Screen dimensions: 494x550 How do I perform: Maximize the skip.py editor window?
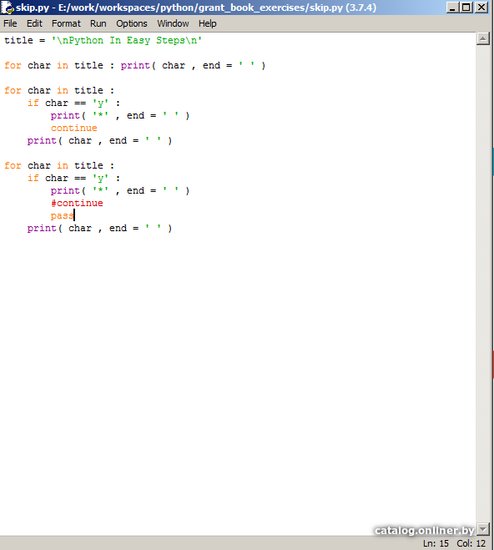pyautogui.click(x=466, y=7)
